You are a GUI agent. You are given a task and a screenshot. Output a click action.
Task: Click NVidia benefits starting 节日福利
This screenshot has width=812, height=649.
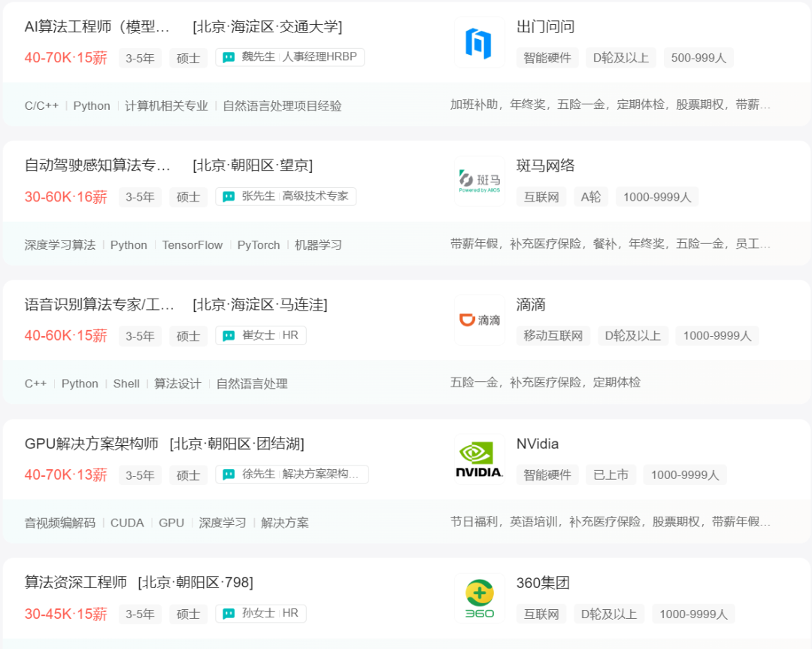610,522
